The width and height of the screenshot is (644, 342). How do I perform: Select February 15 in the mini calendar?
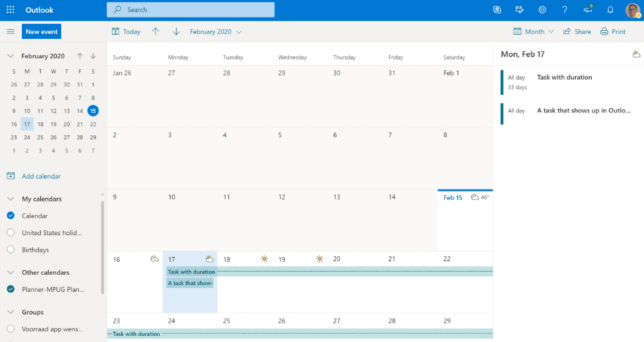click(x=93, y=111)
